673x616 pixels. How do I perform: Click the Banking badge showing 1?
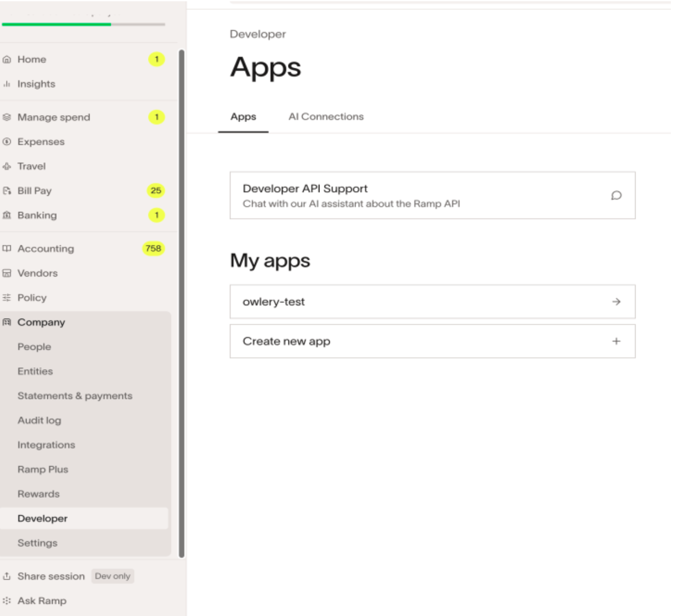(157, 215)
